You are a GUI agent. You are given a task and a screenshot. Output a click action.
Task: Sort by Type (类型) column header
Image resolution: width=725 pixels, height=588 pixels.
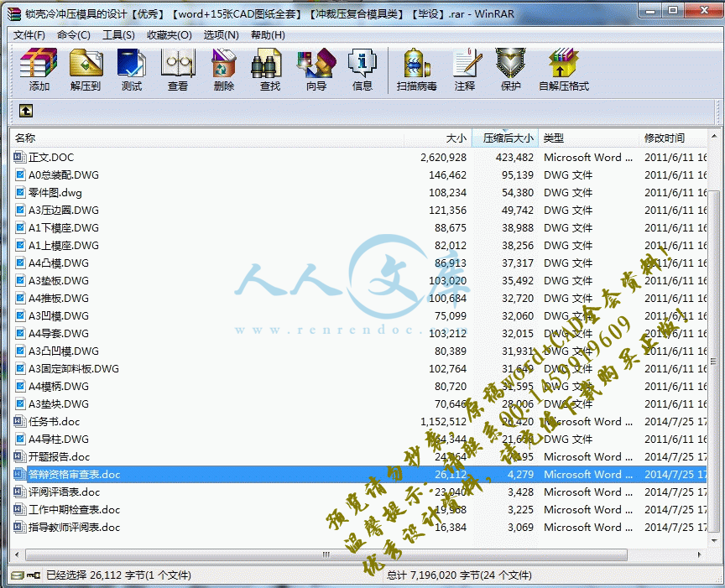tap(588, 138)
